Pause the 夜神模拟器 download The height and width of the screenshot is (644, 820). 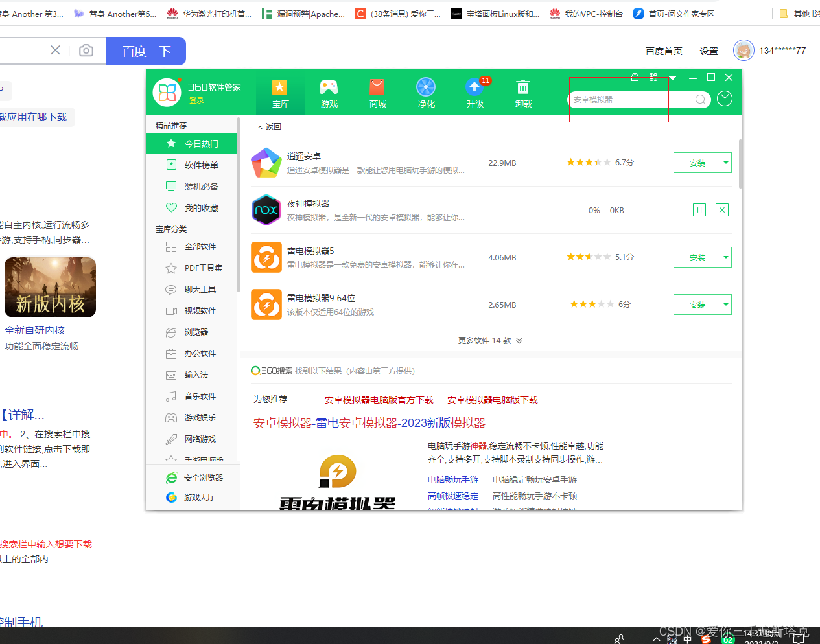tap(699, 210)
